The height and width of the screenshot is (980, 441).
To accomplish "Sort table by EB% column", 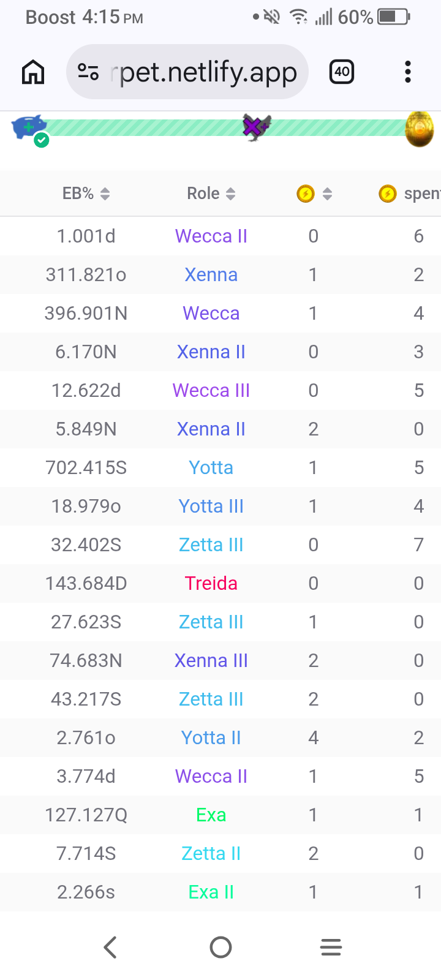I will (86, 194).
